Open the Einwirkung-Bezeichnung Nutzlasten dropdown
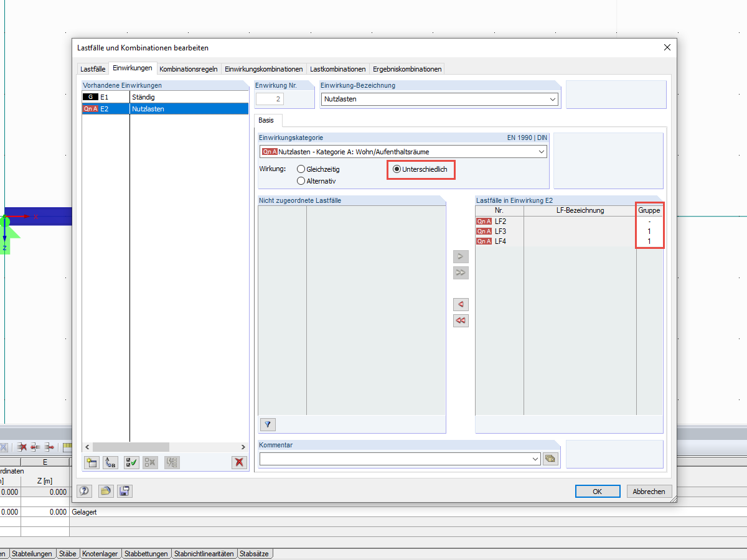The height and width of the screenshot is (560, 747). (553, 99)
